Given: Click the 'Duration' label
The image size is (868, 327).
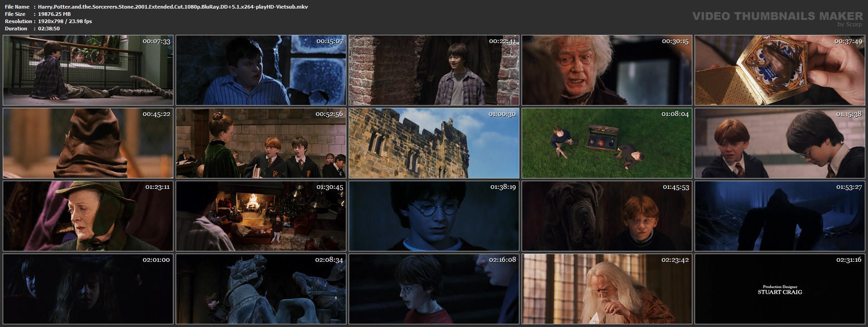Looking at the screenshot, I should tap(16, 29).
